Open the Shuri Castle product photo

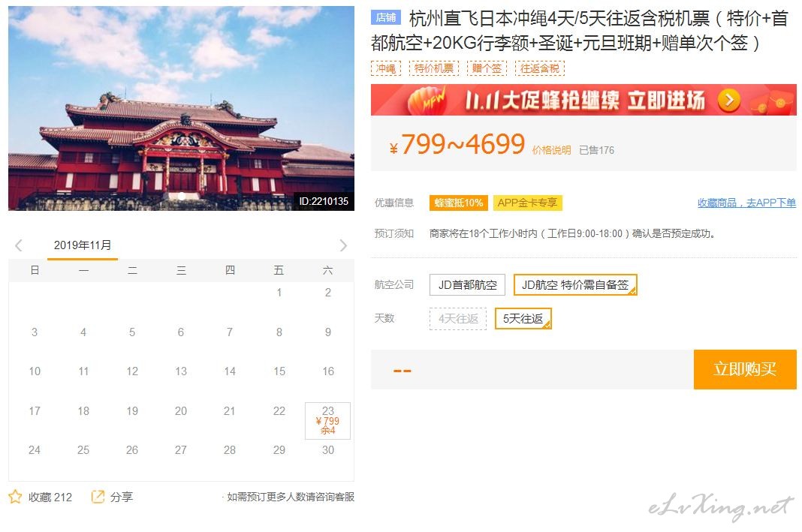click(x=181, y=108)
